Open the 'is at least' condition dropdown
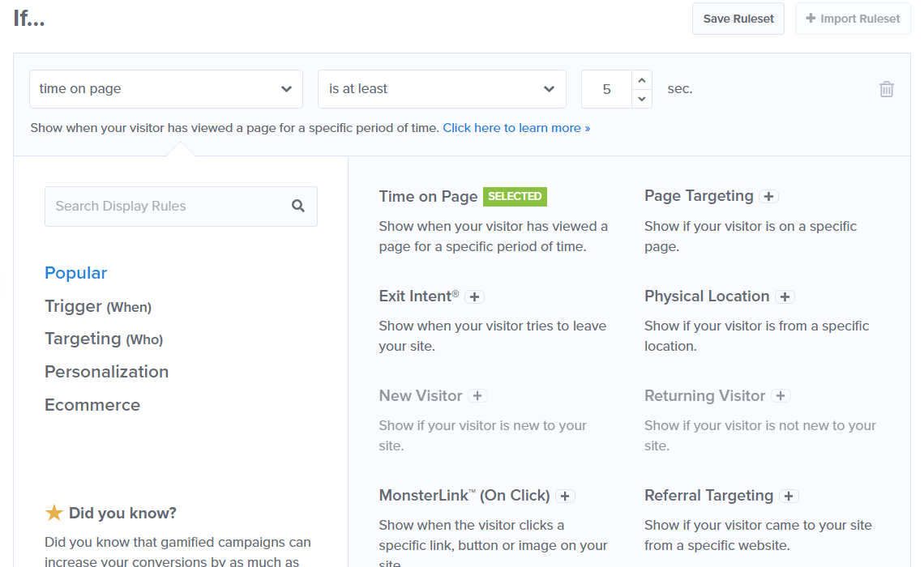 441,89
